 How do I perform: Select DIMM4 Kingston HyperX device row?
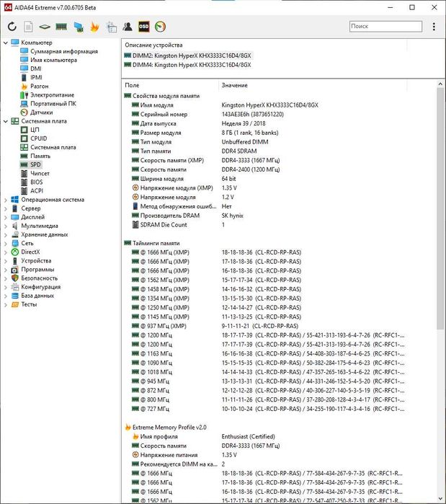tap(188, 65)
